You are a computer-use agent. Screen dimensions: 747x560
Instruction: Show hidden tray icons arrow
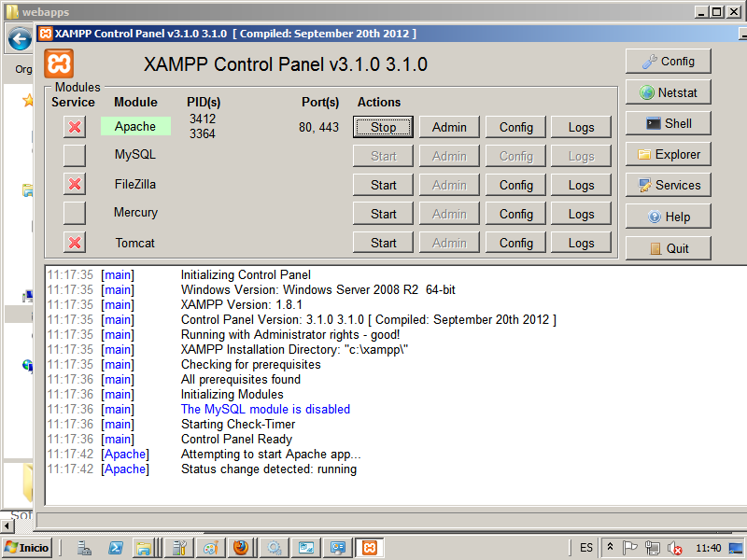tap(610, 547)
